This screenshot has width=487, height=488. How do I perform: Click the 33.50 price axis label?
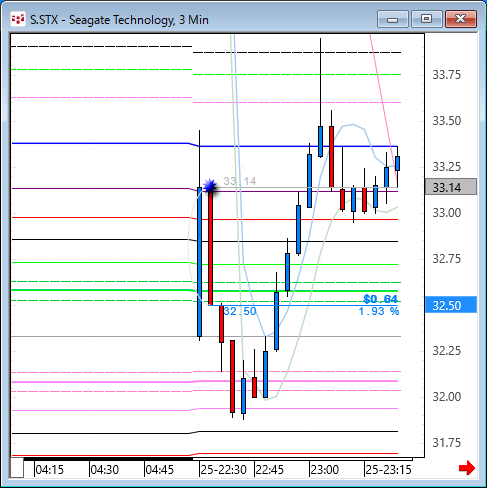pos(446,121)
